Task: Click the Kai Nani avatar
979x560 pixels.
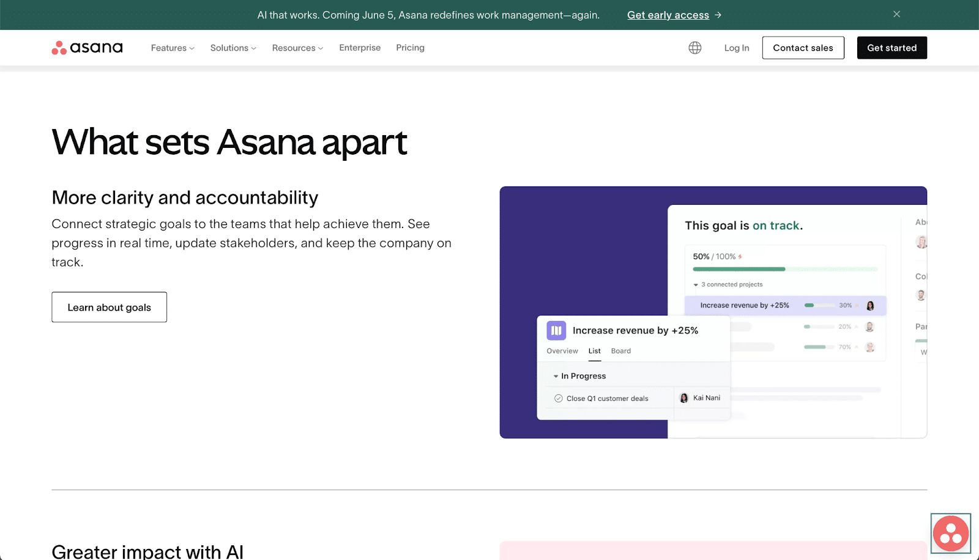Action: pos(684,398)
